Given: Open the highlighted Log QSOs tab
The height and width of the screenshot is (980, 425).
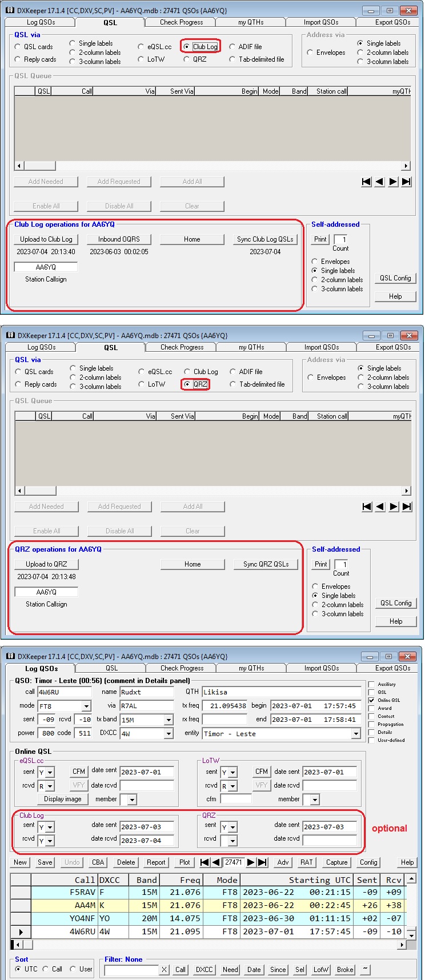Looking at the screenshot, I should click(41, 668).
